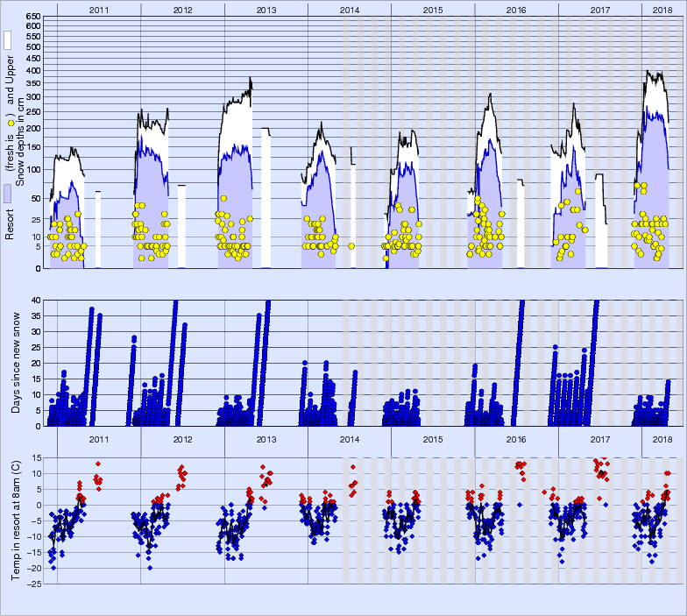Select the 2012 year label at the chart top
687x616 pixels.
click(x=182, y=9)
